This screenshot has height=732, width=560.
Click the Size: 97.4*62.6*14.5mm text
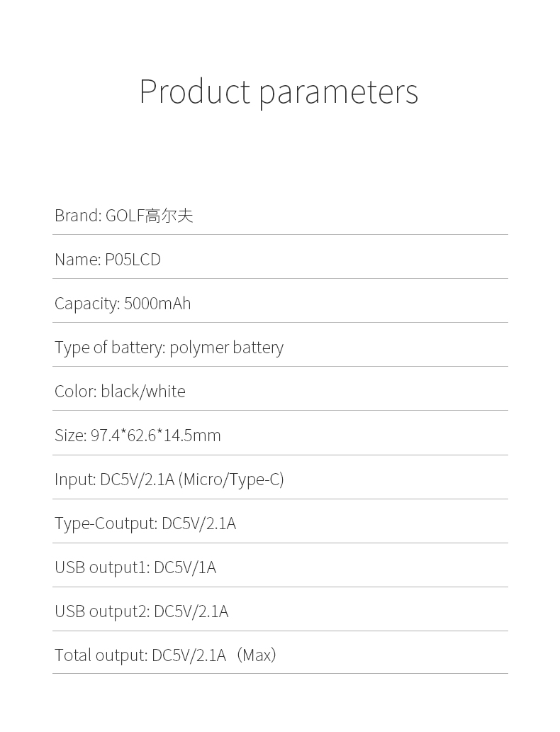point(138,436)
